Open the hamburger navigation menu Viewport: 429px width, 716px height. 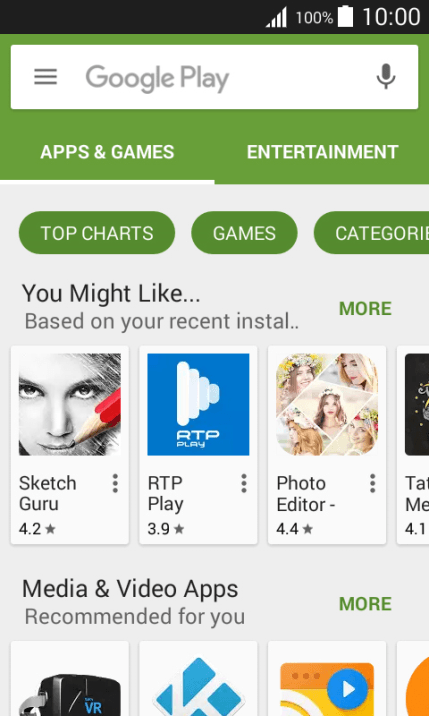tap(46, 77)
